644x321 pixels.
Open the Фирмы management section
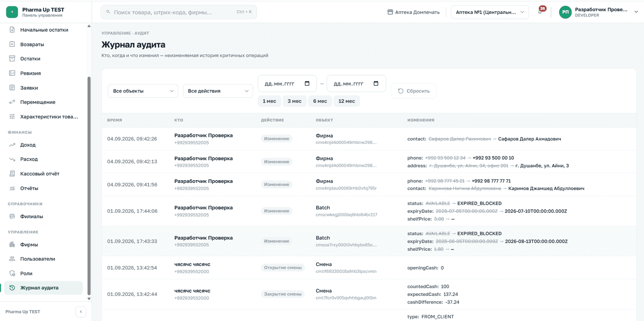tap(43, 245)
